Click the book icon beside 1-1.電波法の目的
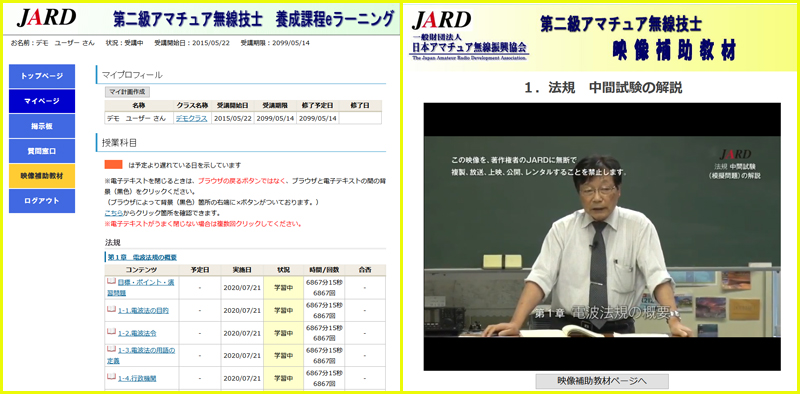This screenshot has height=394, width=800. [x=111, y=309]
